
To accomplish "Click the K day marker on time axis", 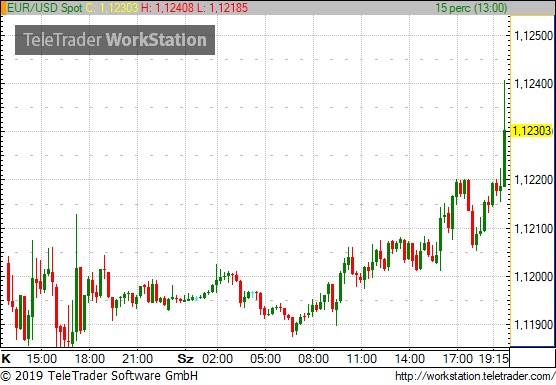I will pos(6,359).
